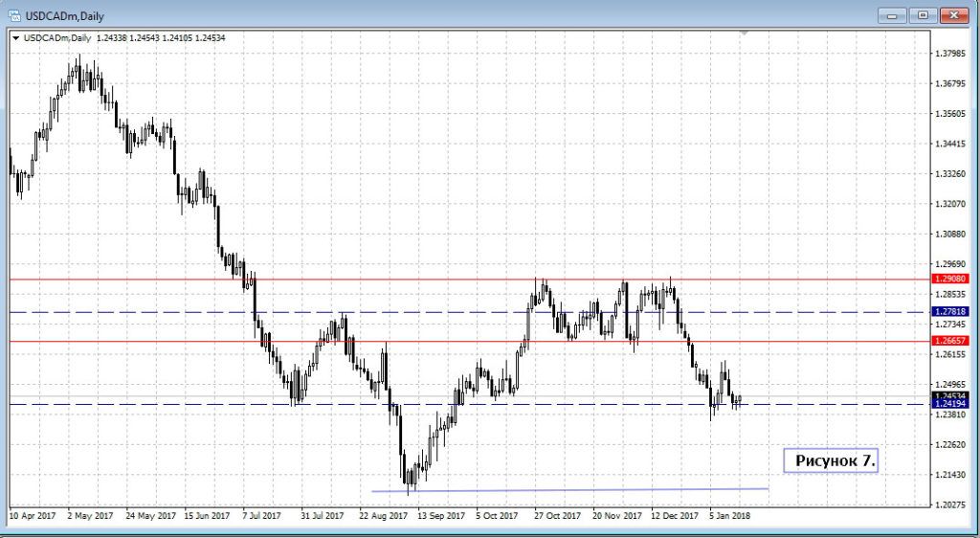Maximize the USDCADm chart window
The image size is (980, 538).
click(x=924, y=14)
